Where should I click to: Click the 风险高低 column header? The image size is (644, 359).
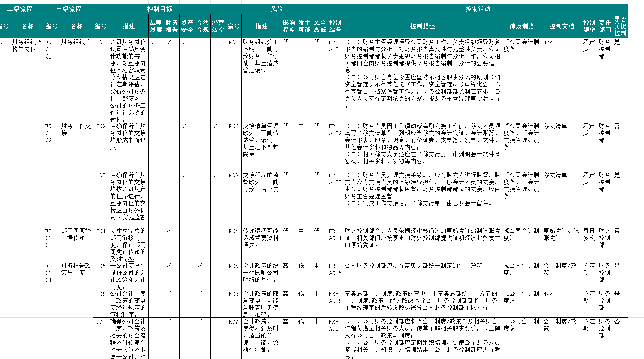point(320,26)
